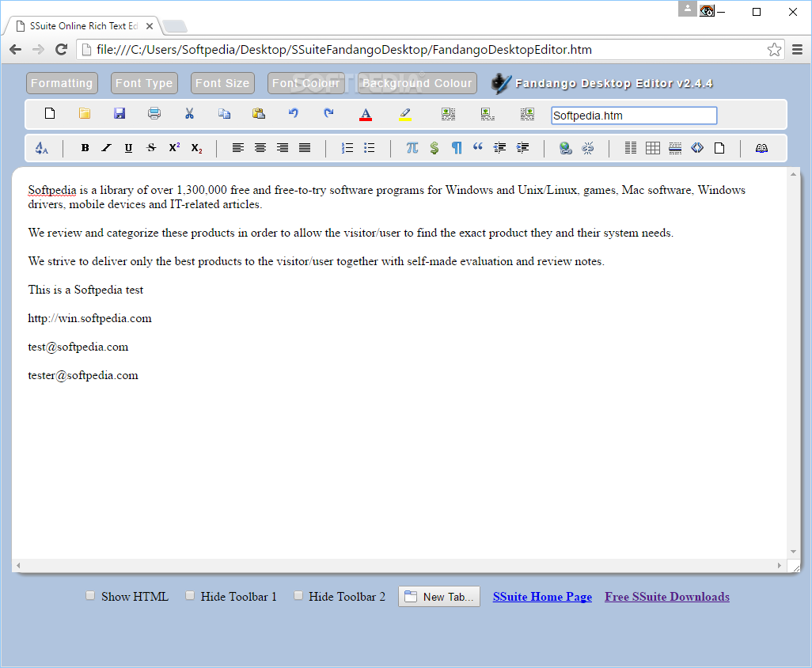Insert a numbered list
812x668 pixels.
(347, 148)
